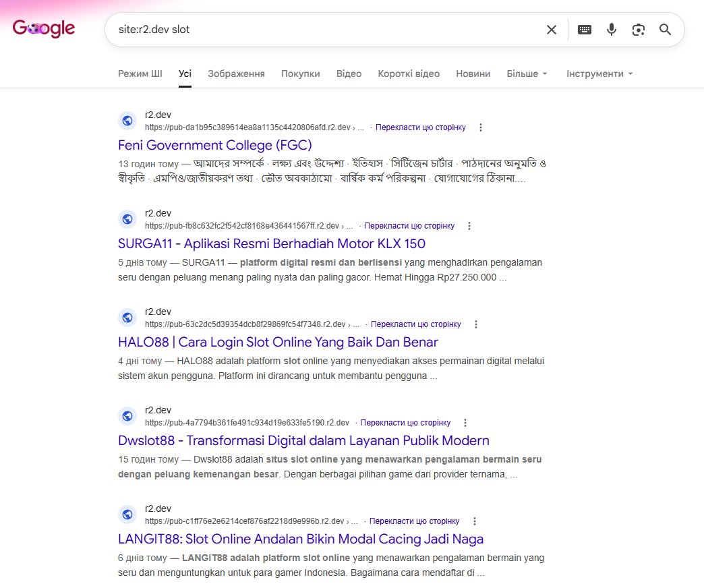Switch to Новини tab

click(x=473, y=73)
